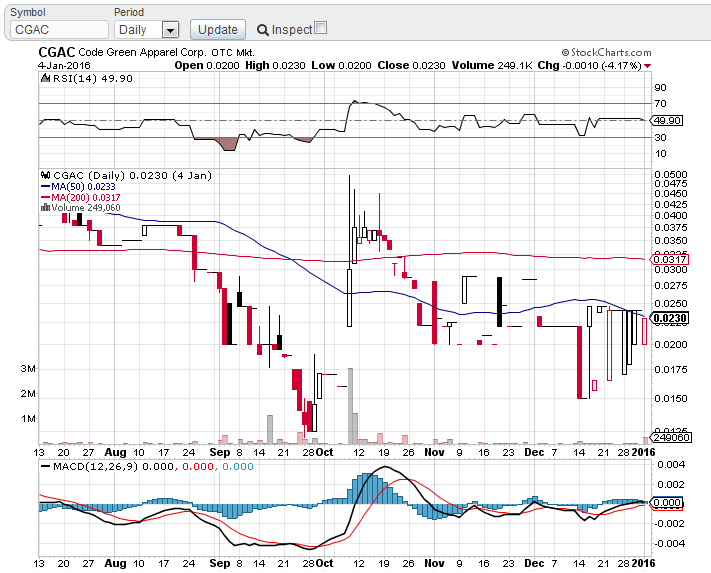Click the 'High 0.0230' header value
The width and height of the screenshot is (711, 573).
tap(275, 66)
